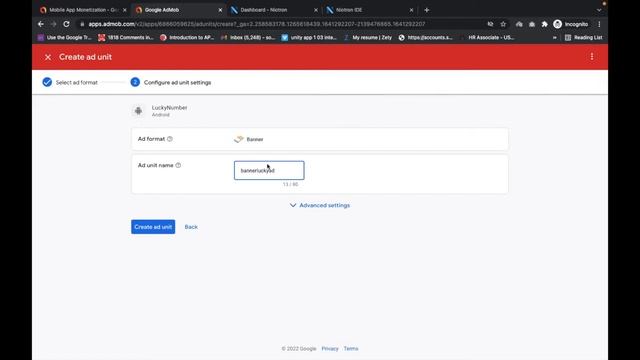Show more bookmarks chevron
The image size is (640, 360).
(x=554, y=38)
